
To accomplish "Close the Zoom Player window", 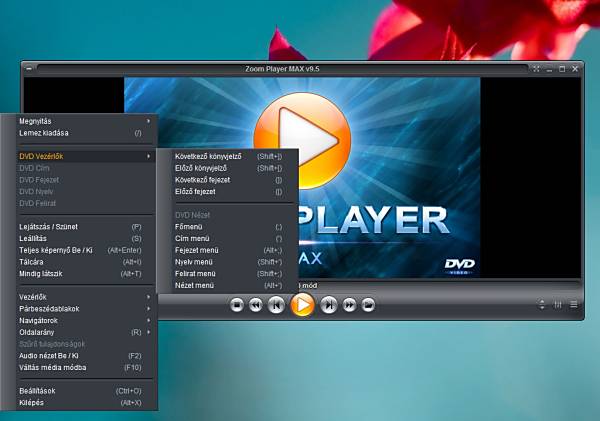I will [x=575, y=69].
